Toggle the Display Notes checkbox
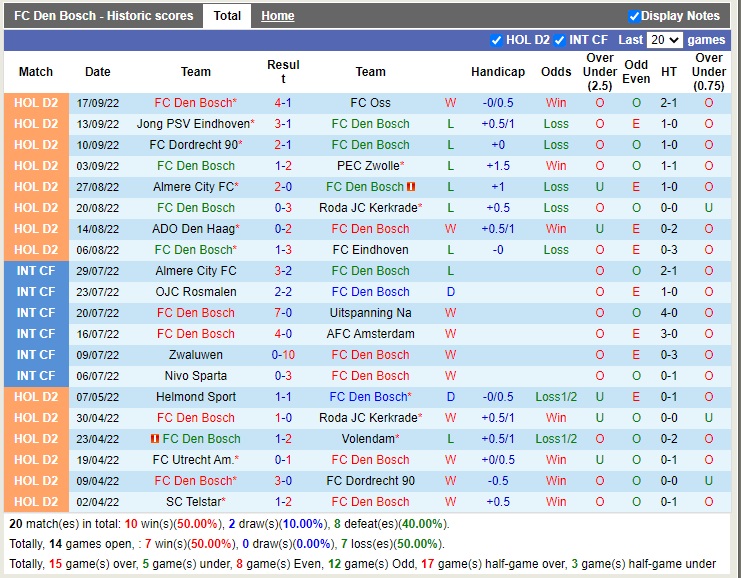Screen dimensions: 741x578 [x=634, y=16]
